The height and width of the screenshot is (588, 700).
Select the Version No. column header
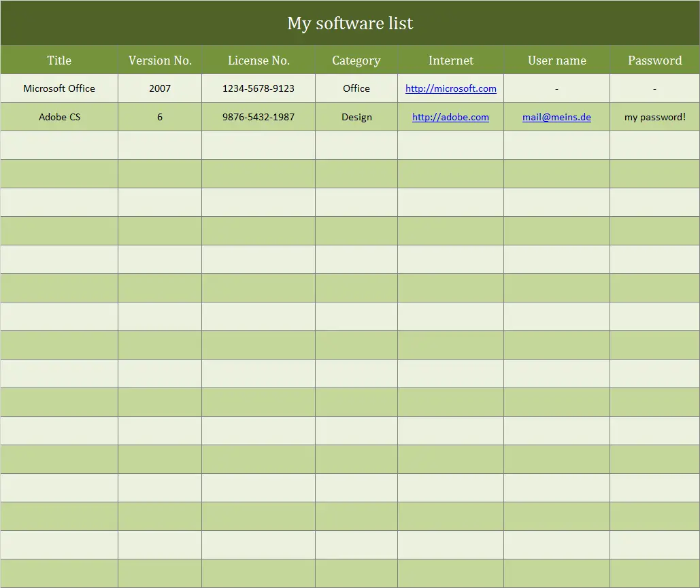coord(159,60)
